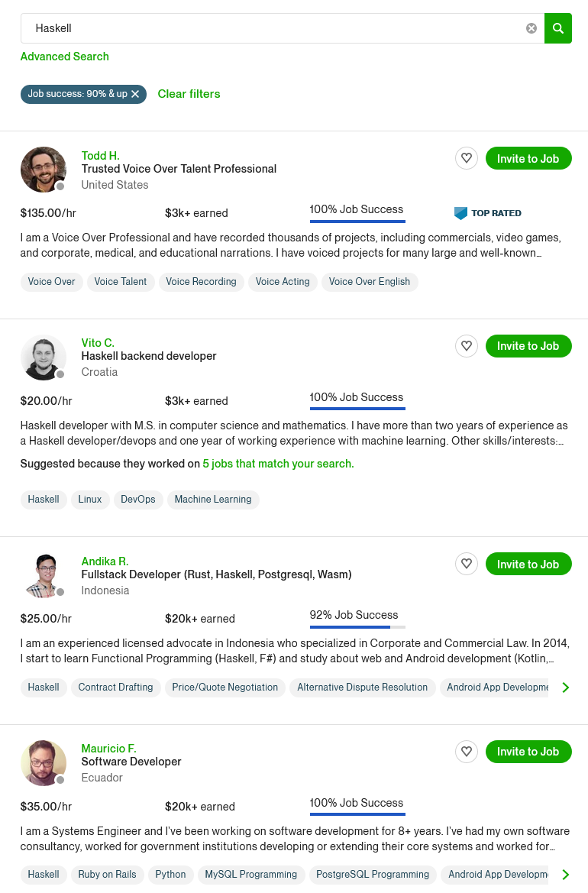
Task: Select the Ruby on Rails tag on Mauricio's card
Action: pos(107,875)
